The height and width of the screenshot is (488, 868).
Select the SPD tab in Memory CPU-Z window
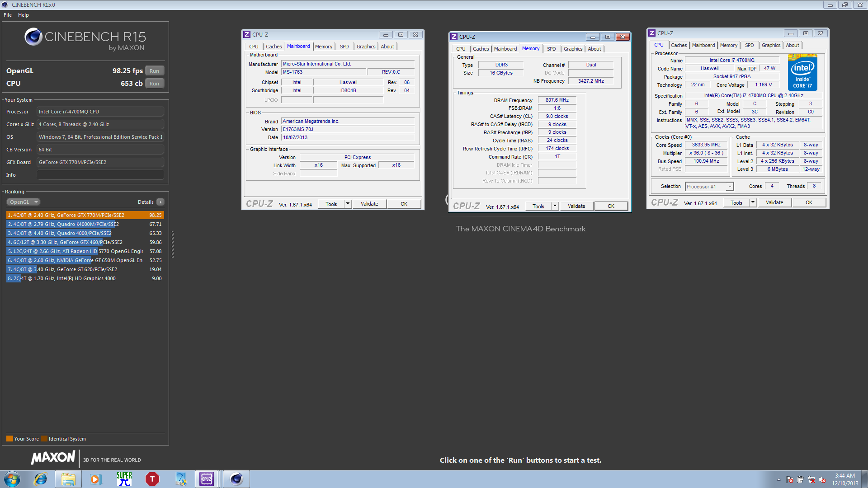(x=551, y=49)
